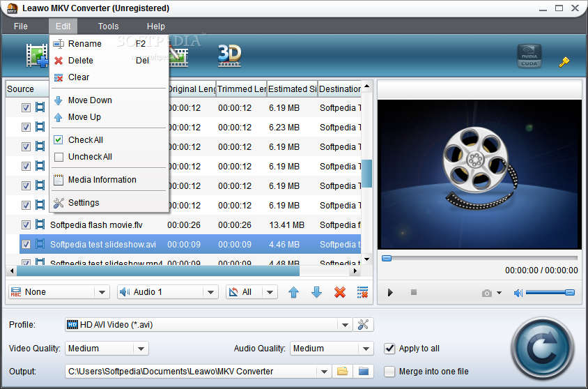Click the preview seek bar

(479, 258)
